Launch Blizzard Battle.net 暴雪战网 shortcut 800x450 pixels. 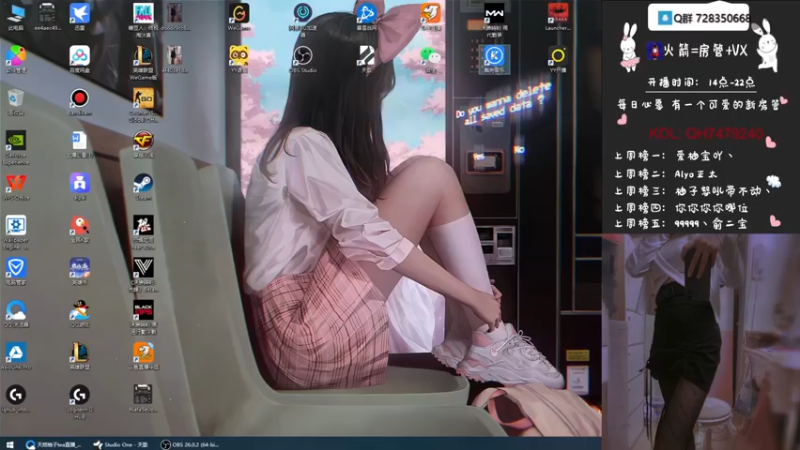coord(366,16)
